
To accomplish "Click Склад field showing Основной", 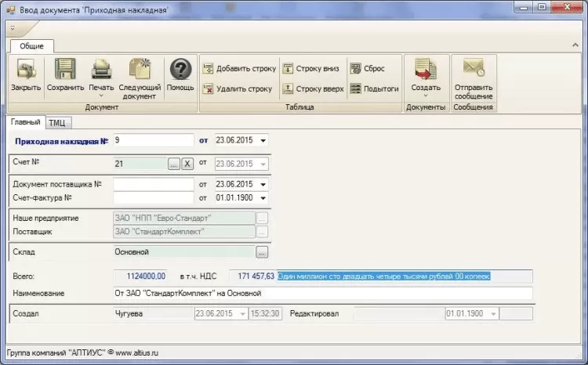I will (183, 252).
